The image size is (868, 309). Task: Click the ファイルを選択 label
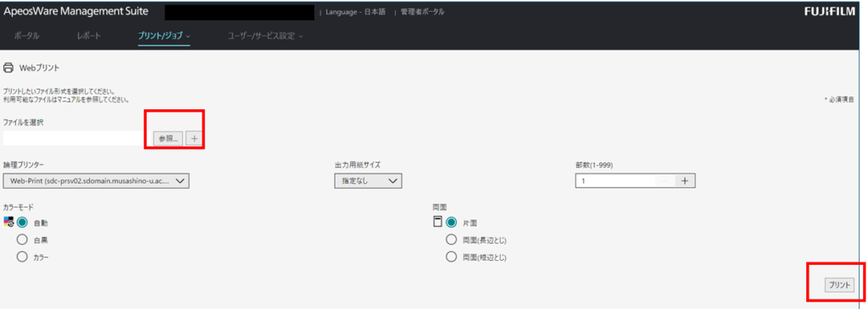(x=23, y=122)
